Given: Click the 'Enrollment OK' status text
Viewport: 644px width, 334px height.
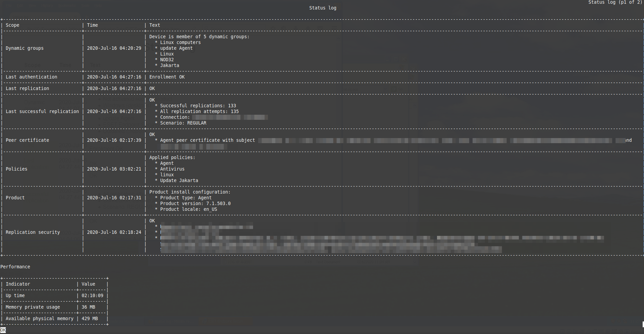Looking at the screenshot, I should [x=167, y=77].
